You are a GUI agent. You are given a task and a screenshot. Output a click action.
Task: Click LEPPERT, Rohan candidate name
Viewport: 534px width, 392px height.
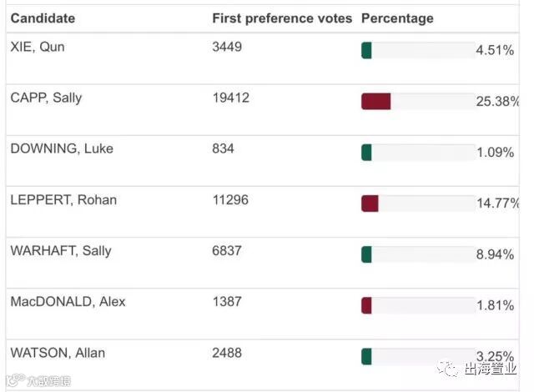coord(63,199)
